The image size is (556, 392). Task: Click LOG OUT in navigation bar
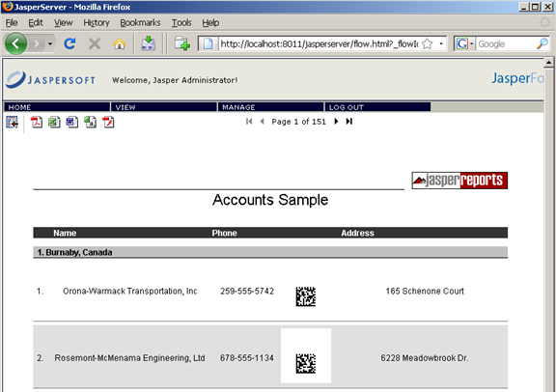[x=377, y=107]
